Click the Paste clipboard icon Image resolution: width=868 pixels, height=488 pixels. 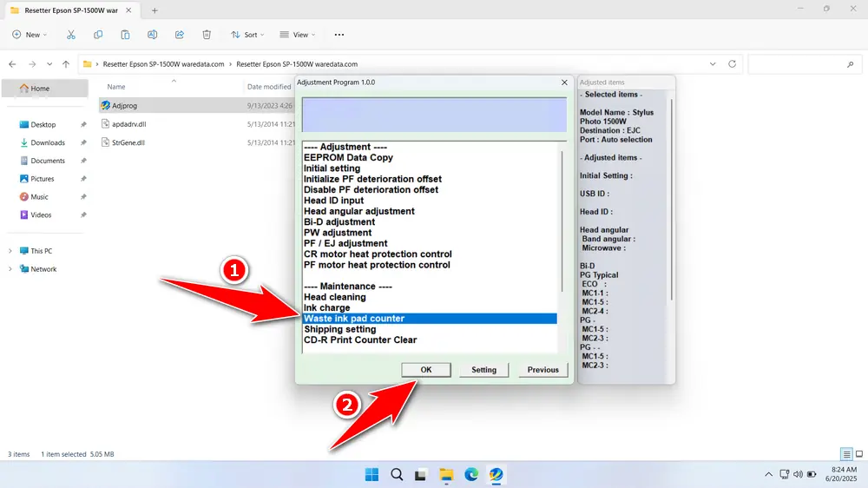(125, 35)
